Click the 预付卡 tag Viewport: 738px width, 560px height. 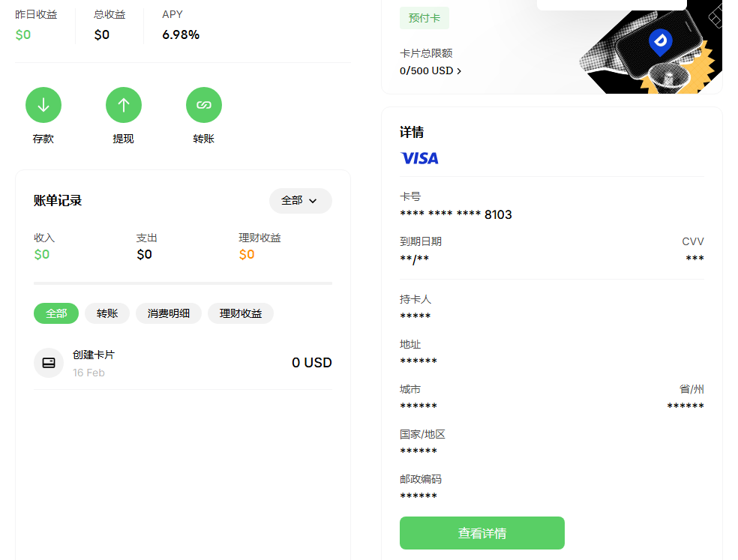click(424, 18)
